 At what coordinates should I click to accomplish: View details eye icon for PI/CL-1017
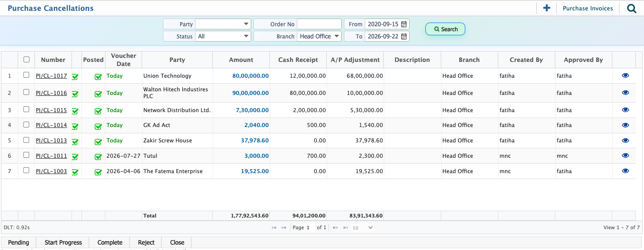click(x=625, y=76)
